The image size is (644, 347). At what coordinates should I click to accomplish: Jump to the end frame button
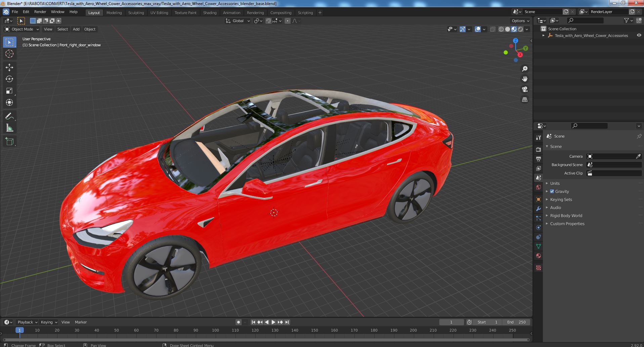(287, 322)
